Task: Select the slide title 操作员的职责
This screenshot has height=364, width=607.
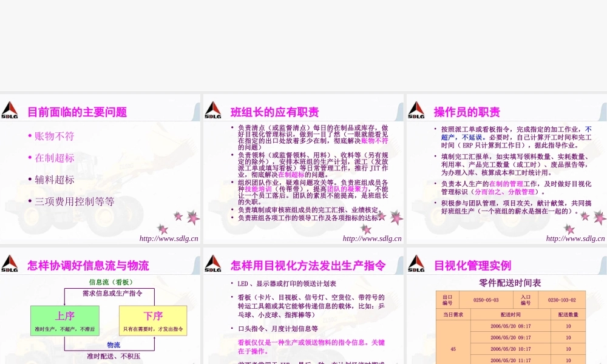Action: click(x=467, y=112)
